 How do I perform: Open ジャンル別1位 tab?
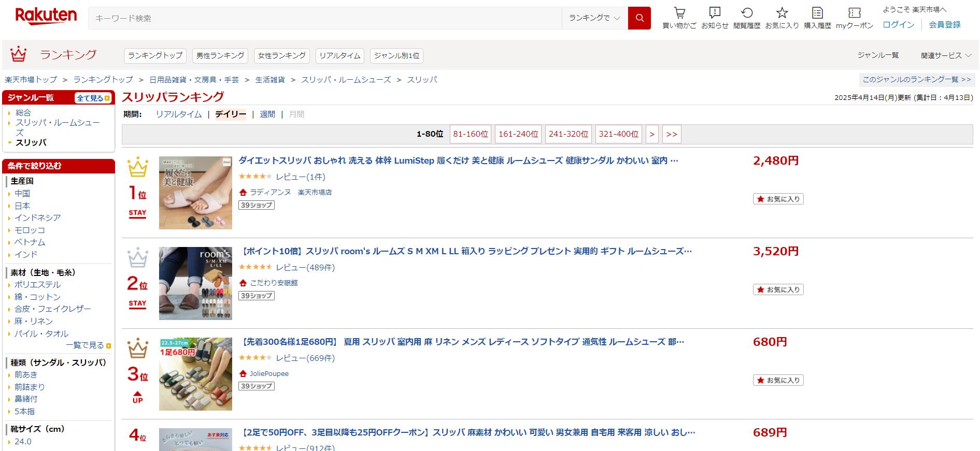396,55
